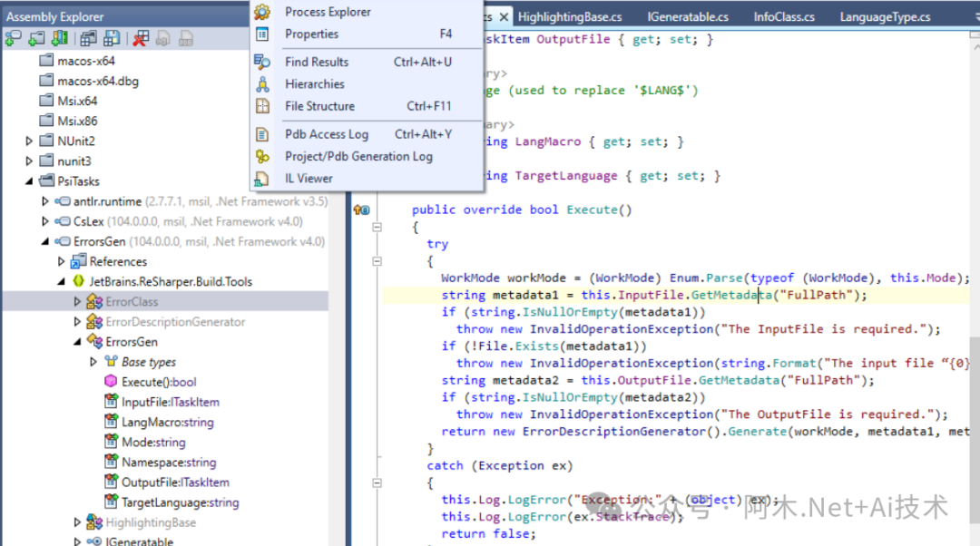980x546 pixels.
Task: Expand the NUnit2 folder node
Action: [x=30, y=141]
